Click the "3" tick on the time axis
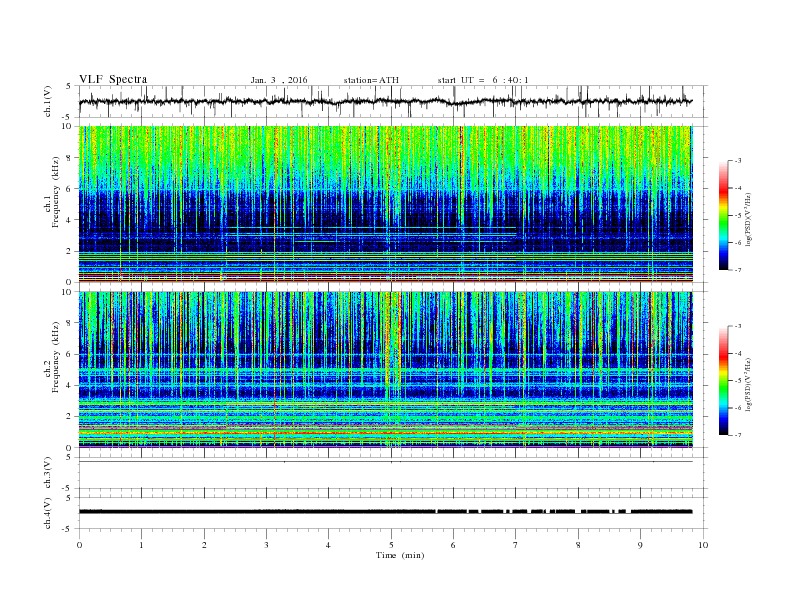This screenshot has width=792, height=612. coord(266,545)
